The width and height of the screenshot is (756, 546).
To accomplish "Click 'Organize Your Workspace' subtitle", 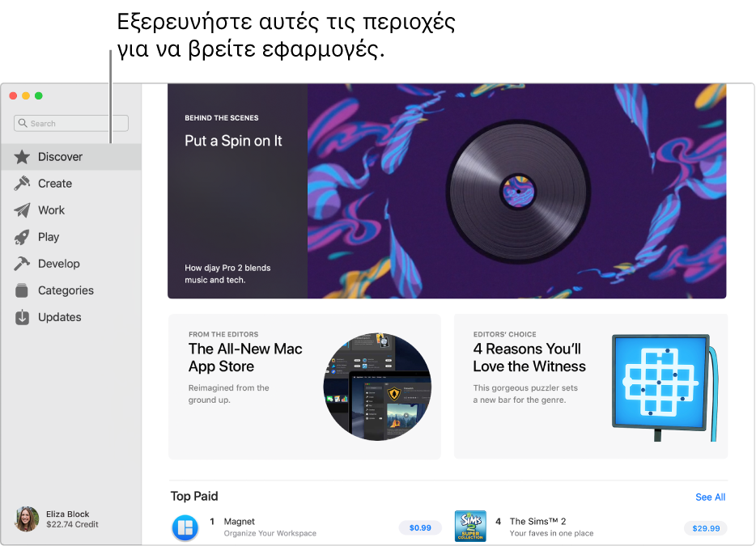I will click(x=270, y=533).
